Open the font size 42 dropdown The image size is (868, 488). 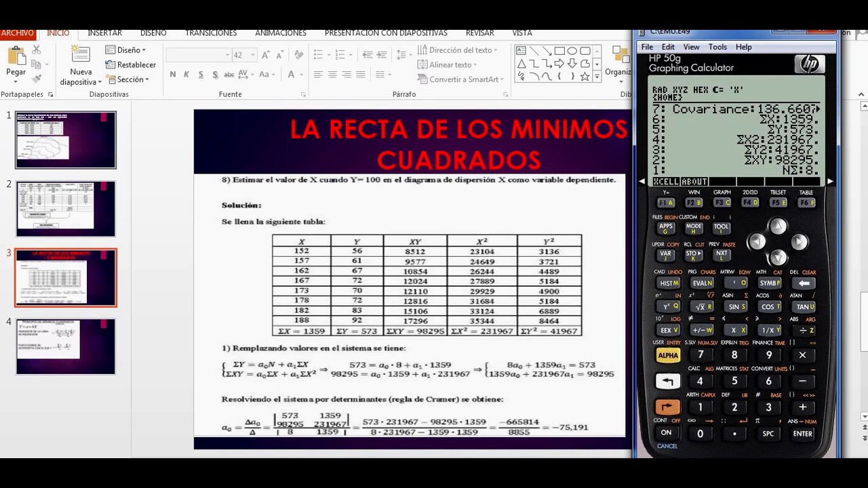[253, 55]
